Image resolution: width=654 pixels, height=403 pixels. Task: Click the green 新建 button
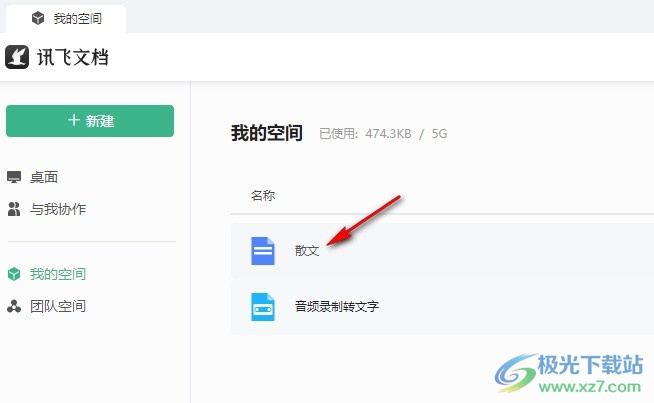[x=90, y=121]
